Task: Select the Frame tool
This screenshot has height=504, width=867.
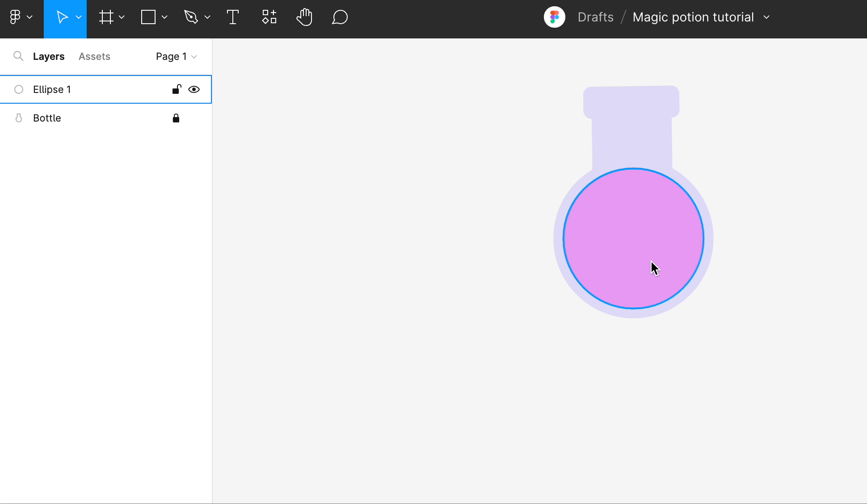Action: tap(106, 17)
